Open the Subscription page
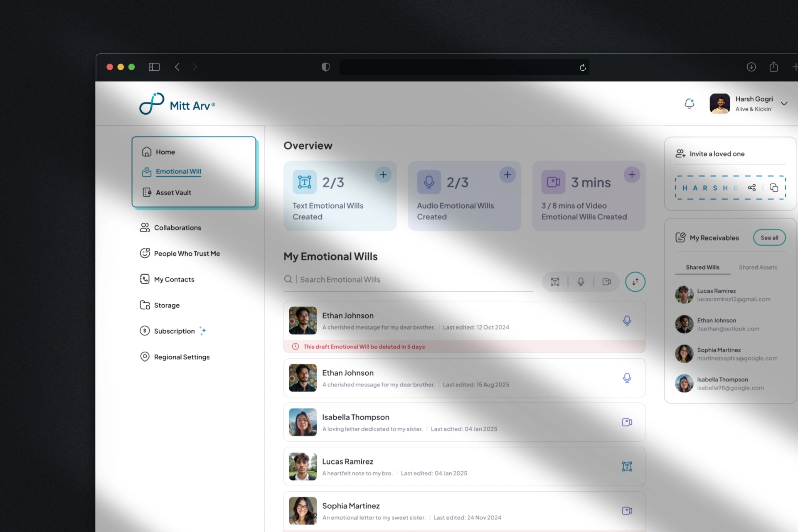 pos(174,331)
